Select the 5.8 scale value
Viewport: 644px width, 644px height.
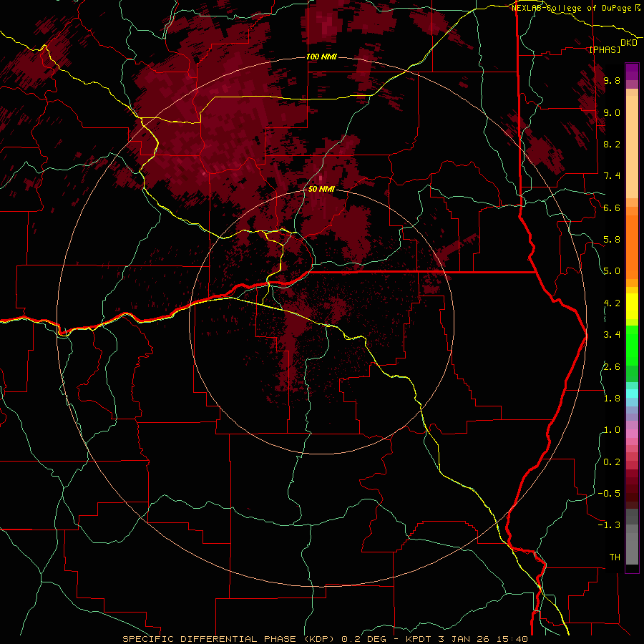[612, 240]
